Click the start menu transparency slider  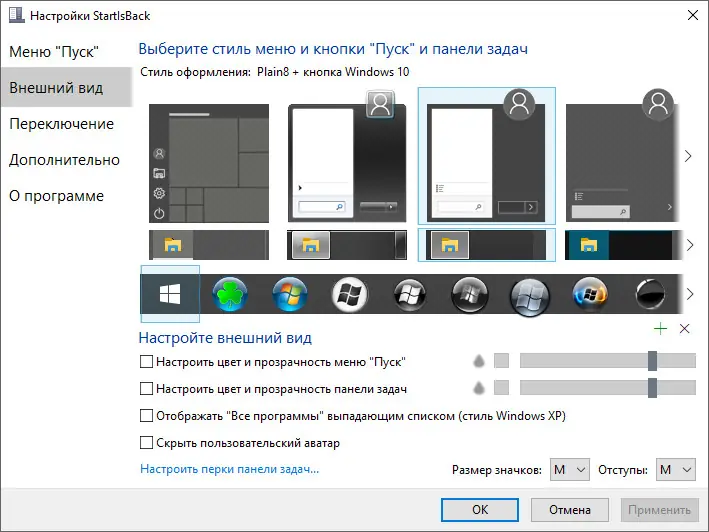coord(608,361)
